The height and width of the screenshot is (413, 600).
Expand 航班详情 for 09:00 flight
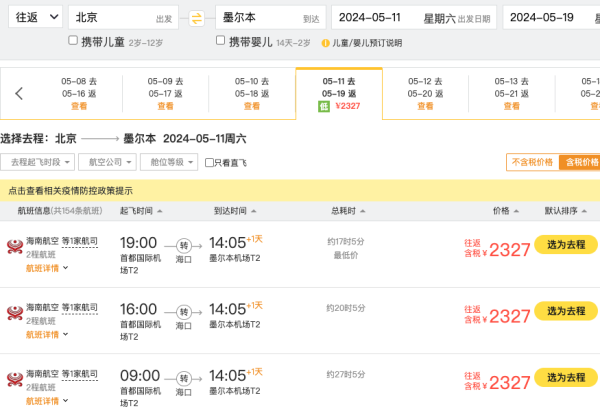(x=47, y=401)
